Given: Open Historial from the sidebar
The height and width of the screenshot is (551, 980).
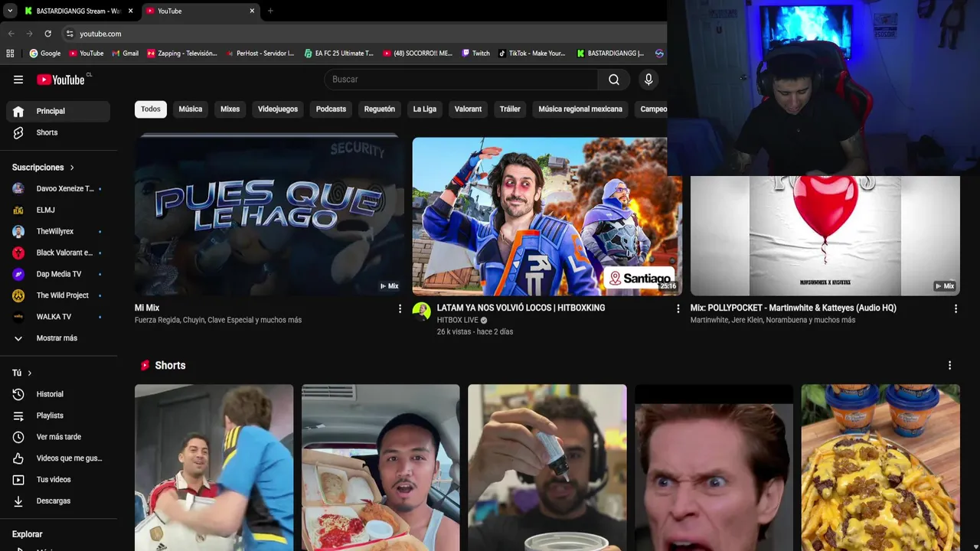Looking at the screenshot, I should pyautogui.click(x=58, y=394).
